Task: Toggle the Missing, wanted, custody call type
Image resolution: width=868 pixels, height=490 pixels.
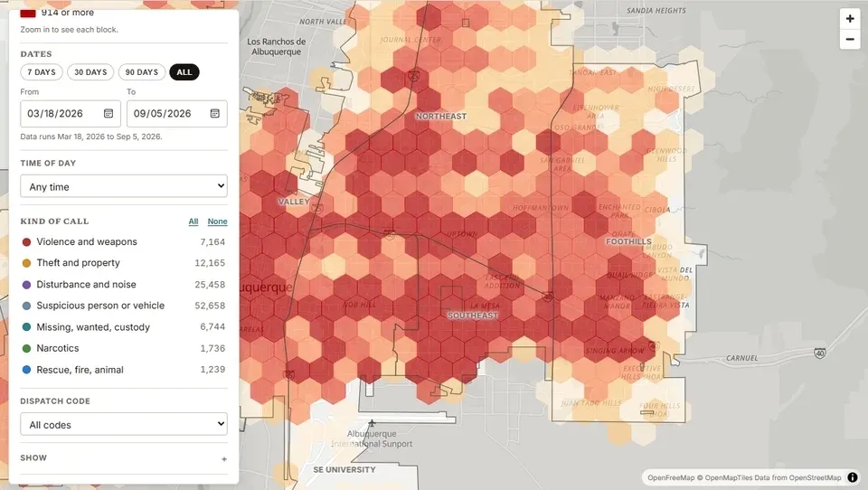Action: [124, 327]
